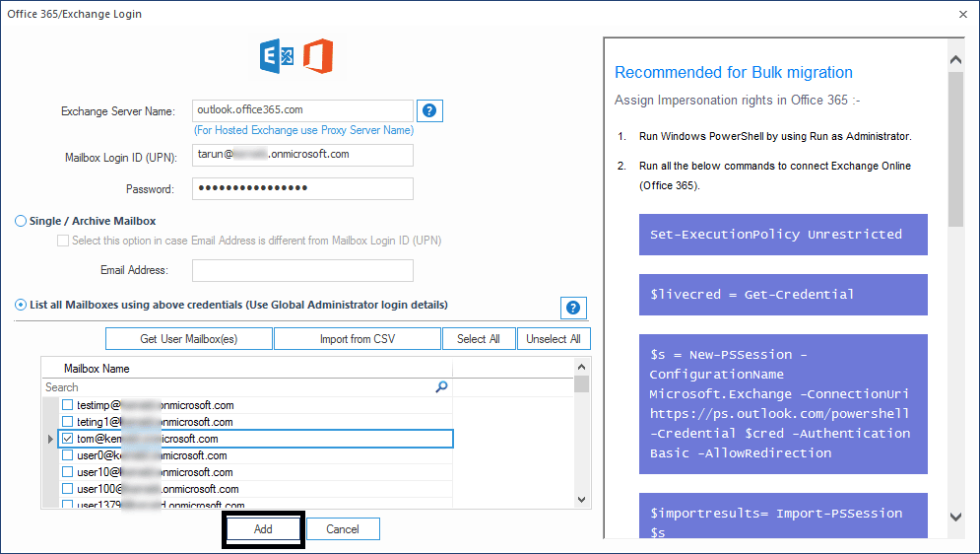Click the Password field

(302, 189)
